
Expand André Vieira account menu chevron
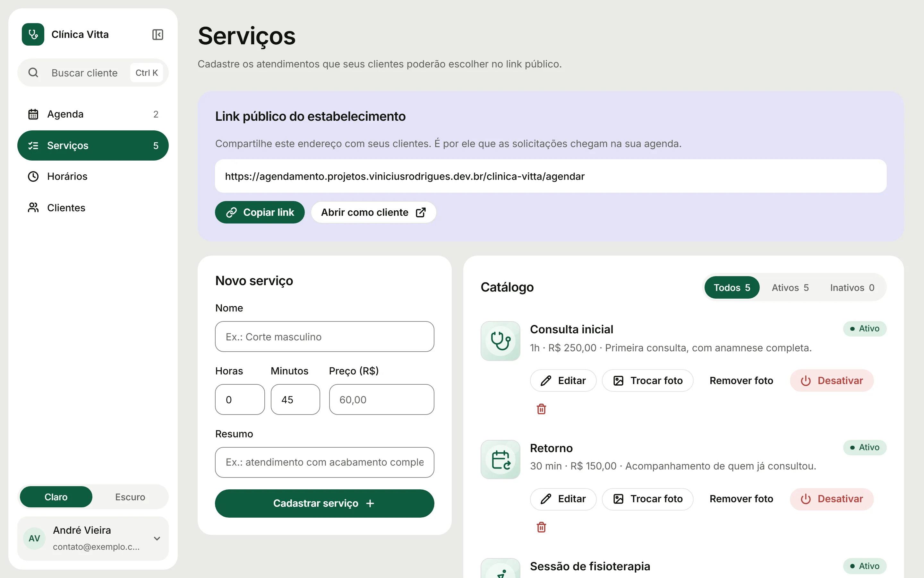(x=157, y=538)
